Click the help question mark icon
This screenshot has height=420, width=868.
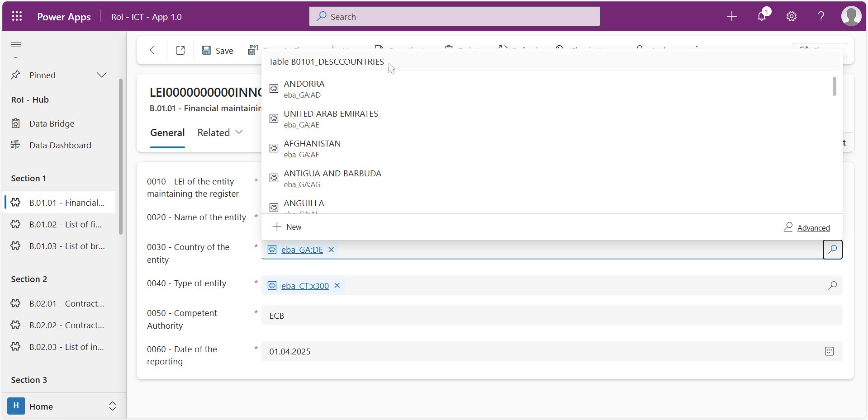[821, 17]
